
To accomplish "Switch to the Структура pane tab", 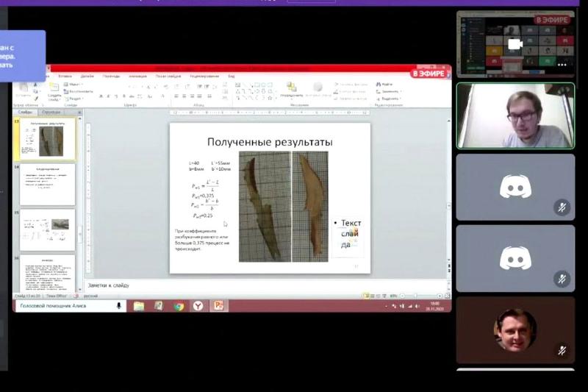I will 51,112.
